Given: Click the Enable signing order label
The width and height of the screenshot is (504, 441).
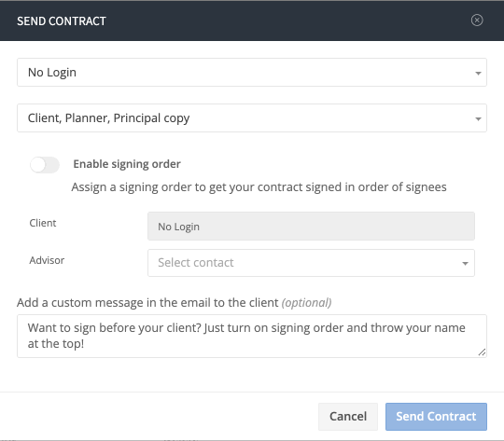Looking at the screenshot, I should [x=127, y=164].
